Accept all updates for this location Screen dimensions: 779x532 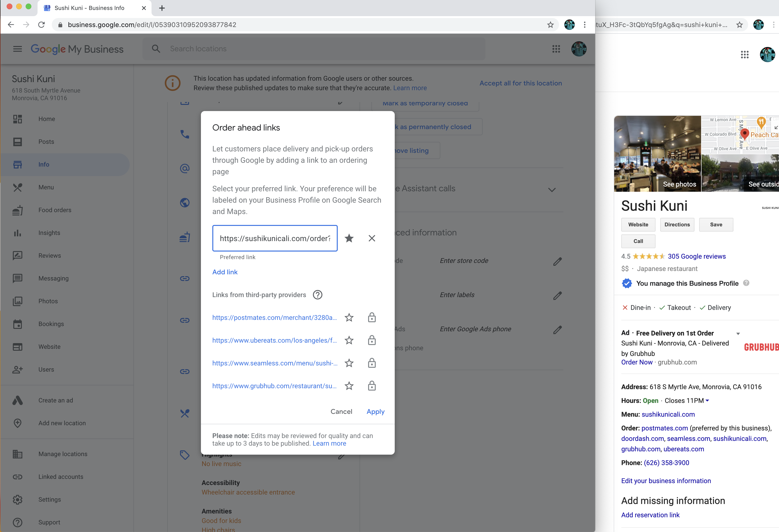tap(521, 83)
